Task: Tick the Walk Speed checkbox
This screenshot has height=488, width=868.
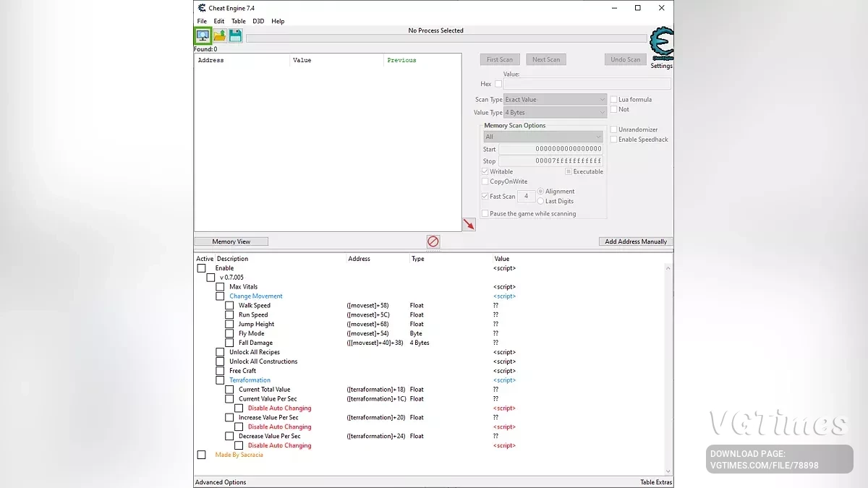Action: pyautogui.click(x=229, y=306)
